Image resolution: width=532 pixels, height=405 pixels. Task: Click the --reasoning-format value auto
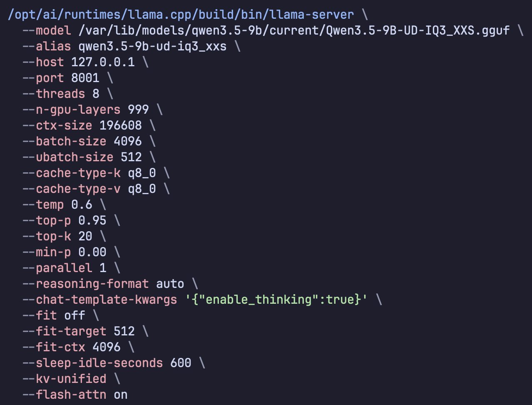click(x=170, y=284)
